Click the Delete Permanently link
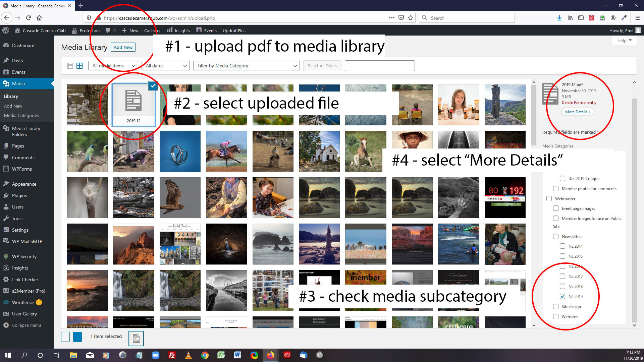This screenshot has height=362, width=644. click(x=579, y=103)
